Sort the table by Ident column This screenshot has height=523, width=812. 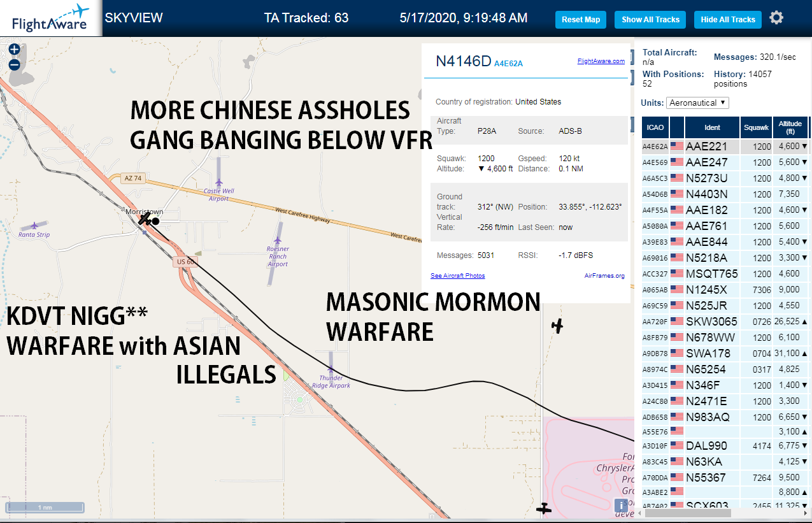click(712, 127)
